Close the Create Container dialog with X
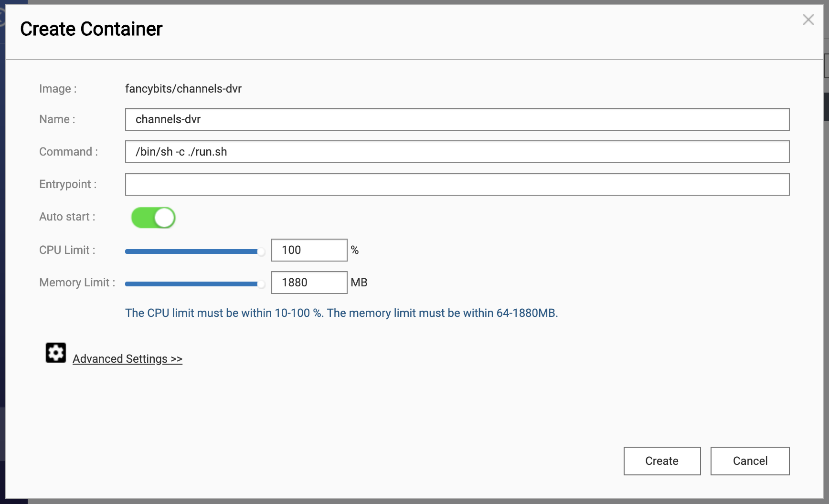The width and height of the screenshot is (829, 504). click(x=808, y=20)
